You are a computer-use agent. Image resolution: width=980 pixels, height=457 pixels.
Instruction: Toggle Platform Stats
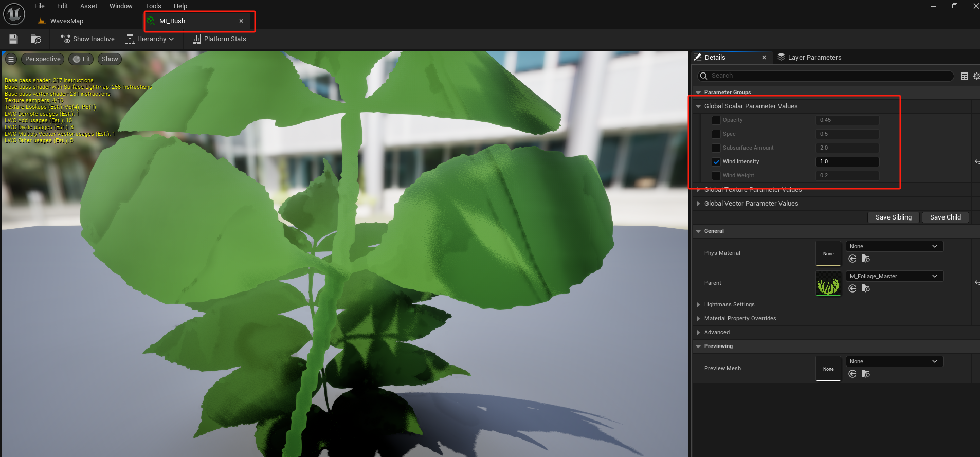click(x=219, y=39)
